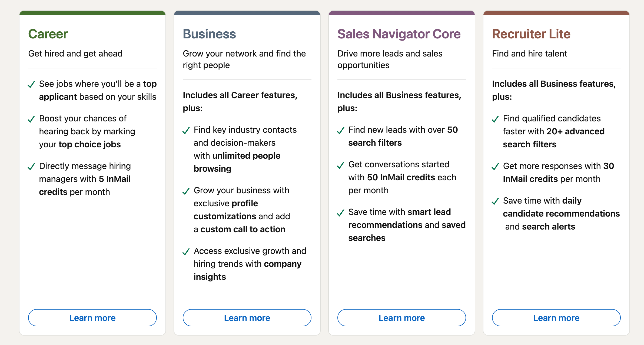Viewport: 644px width, 345px height.
Task: Click the Recruiter Lite title
Action: click(531, 34)
